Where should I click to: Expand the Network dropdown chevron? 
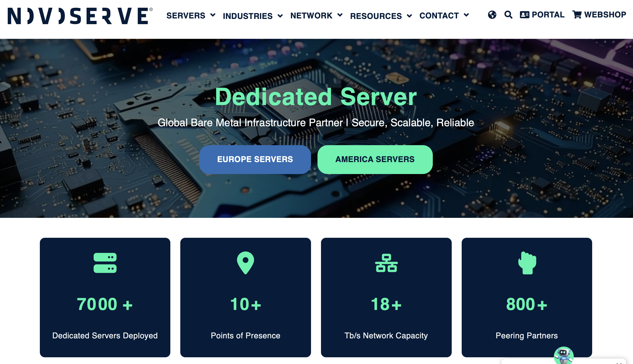340,15
